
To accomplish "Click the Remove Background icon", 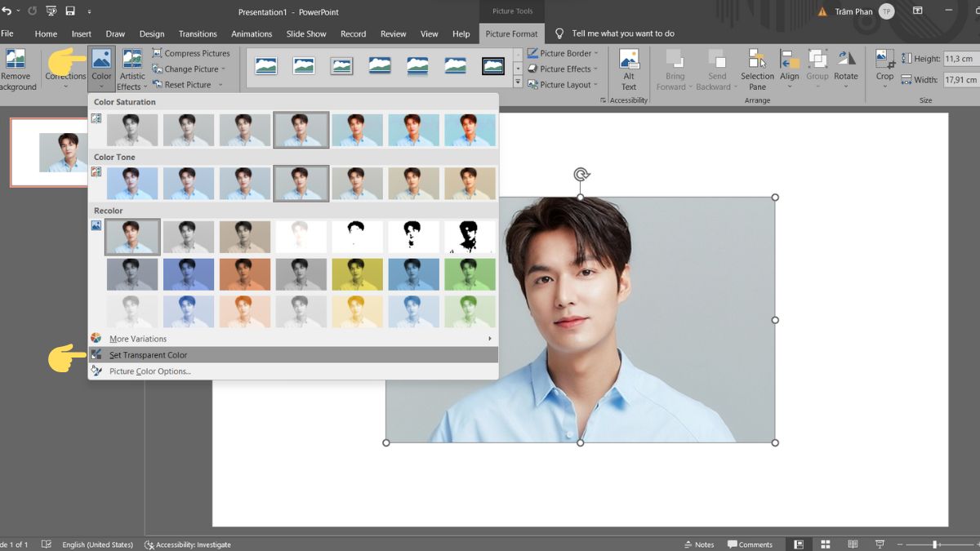I will 16,69.
